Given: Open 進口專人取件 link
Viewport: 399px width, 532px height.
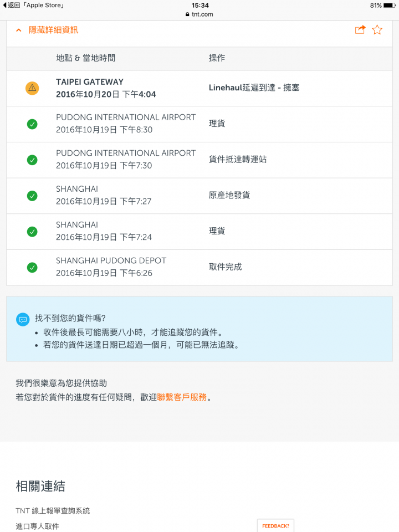Looking at the screenshot, I should tap(37, 526).
